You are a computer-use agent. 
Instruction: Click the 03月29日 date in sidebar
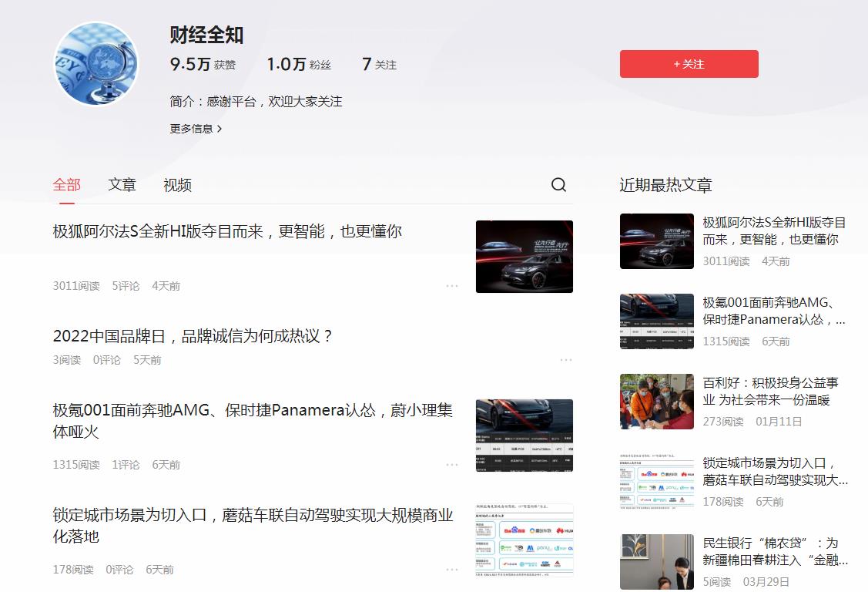click(x=766, y=582)
